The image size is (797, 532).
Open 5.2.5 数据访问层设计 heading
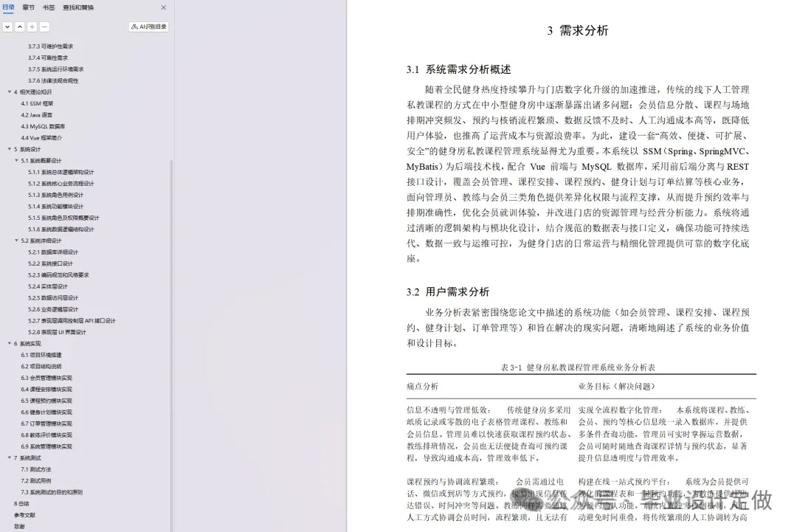[x=53, y=298]
